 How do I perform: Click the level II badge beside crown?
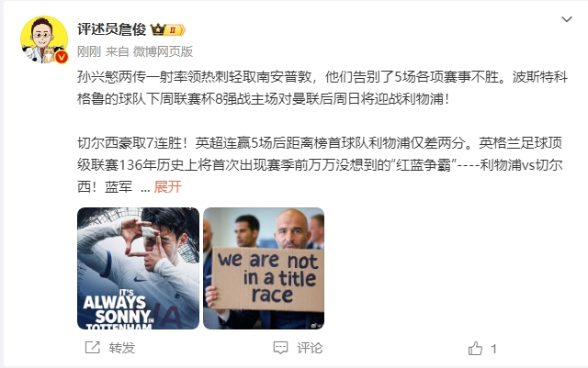point(175,29)
